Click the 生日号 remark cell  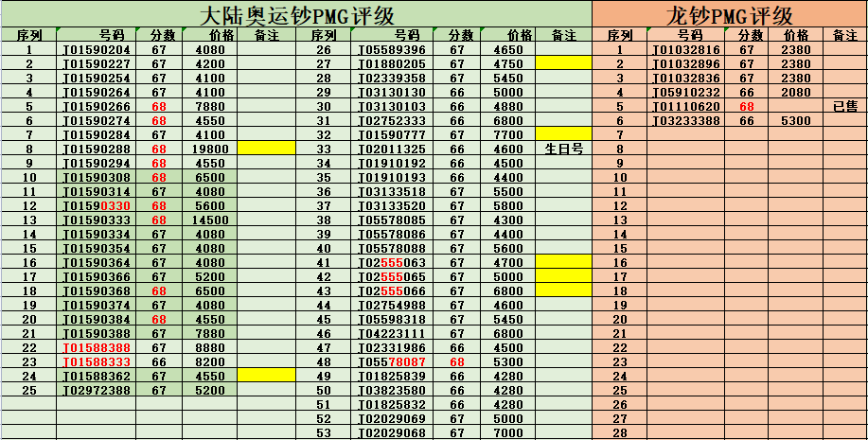563,149
